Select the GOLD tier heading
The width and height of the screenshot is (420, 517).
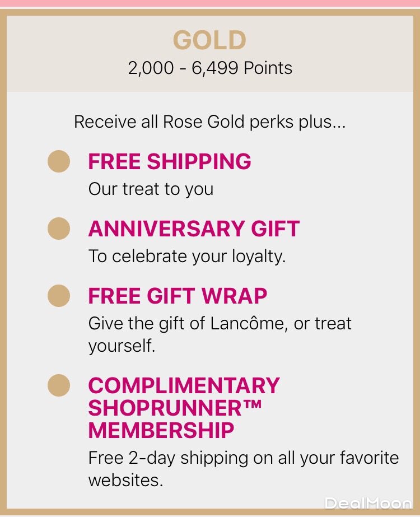click(209, 40)
